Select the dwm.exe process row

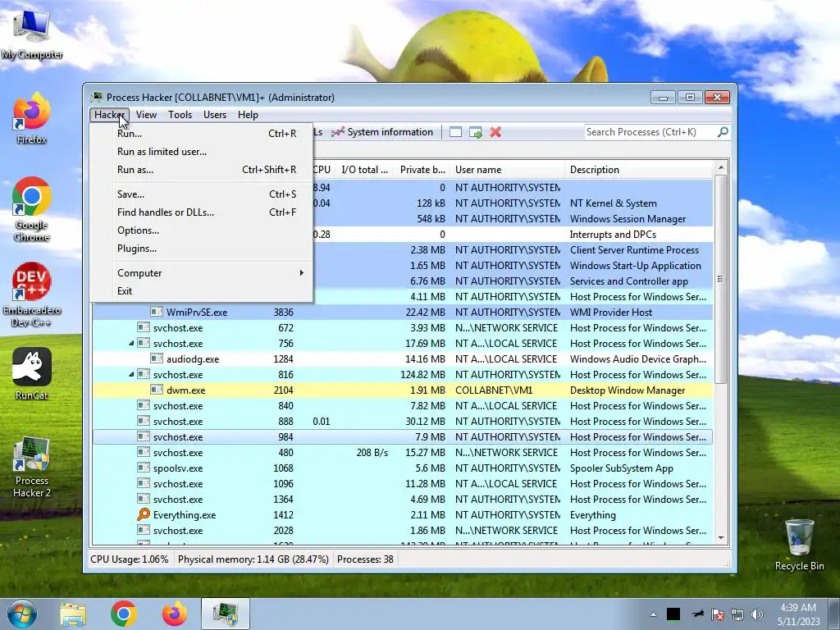point(403,390)
